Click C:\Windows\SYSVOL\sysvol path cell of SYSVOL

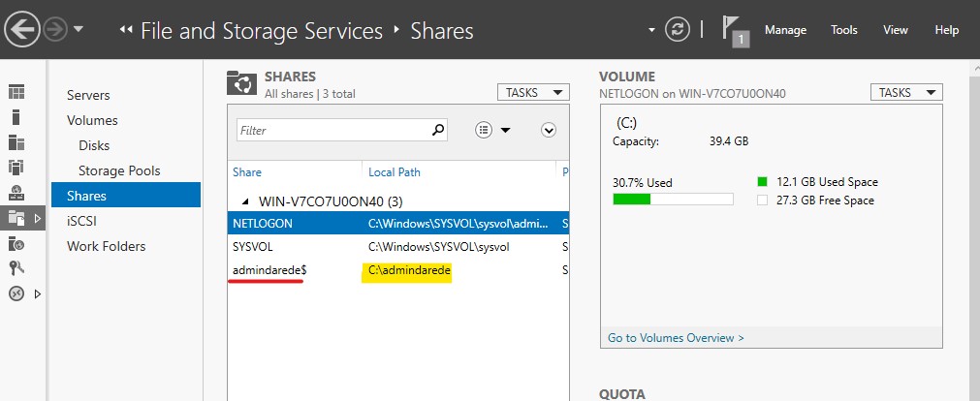pos(439,247)
